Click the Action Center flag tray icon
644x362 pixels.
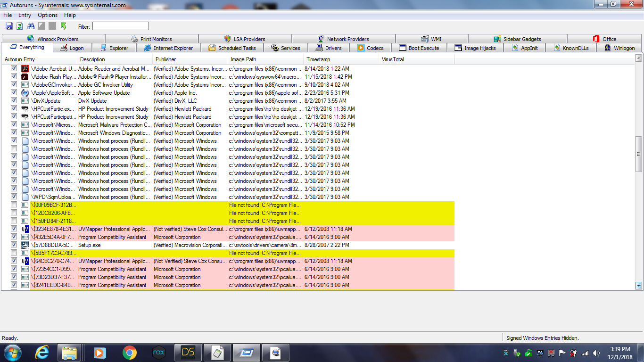click(x=562, y=353)
